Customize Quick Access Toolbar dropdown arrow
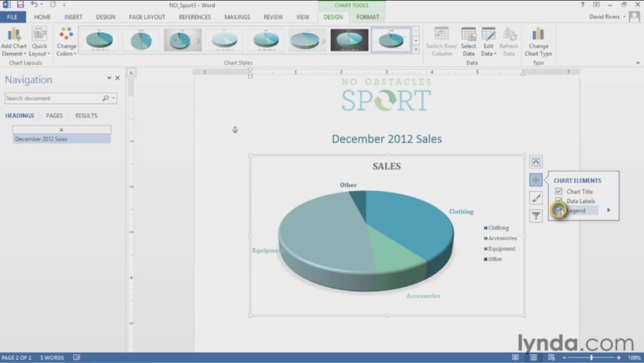 pyautogui.click(x=64, y=5)
